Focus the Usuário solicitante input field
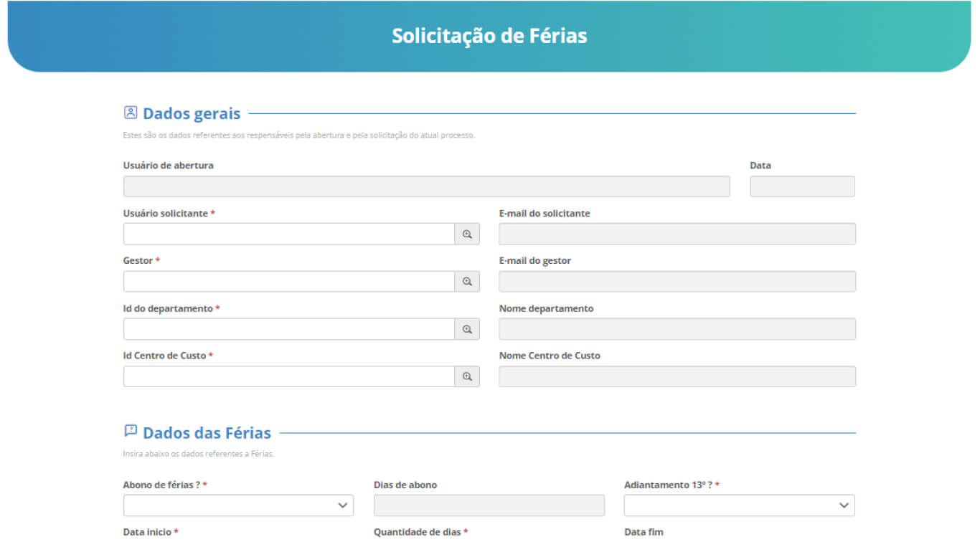This screenshot has width=980, height=542. pos(288,234)
